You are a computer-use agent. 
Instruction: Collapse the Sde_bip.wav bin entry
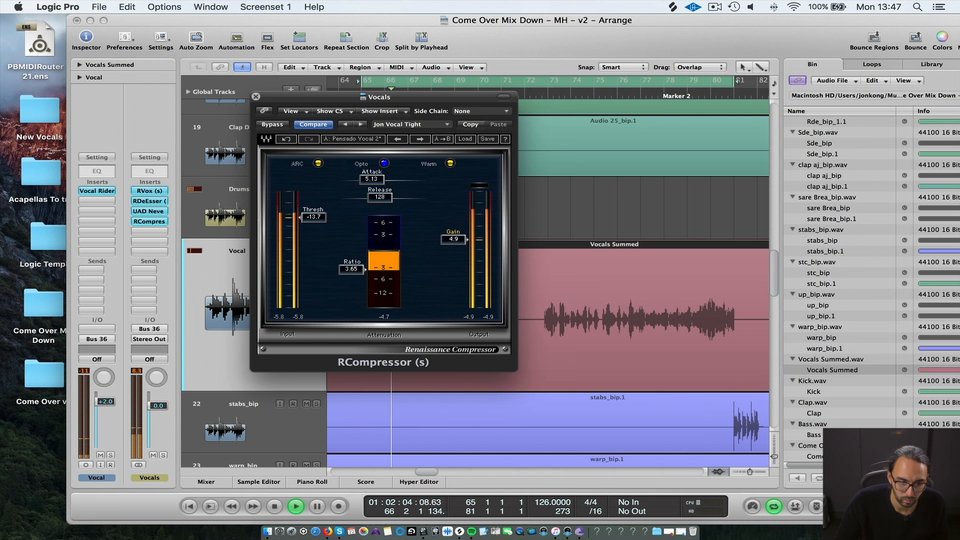(x=792, y=132)
